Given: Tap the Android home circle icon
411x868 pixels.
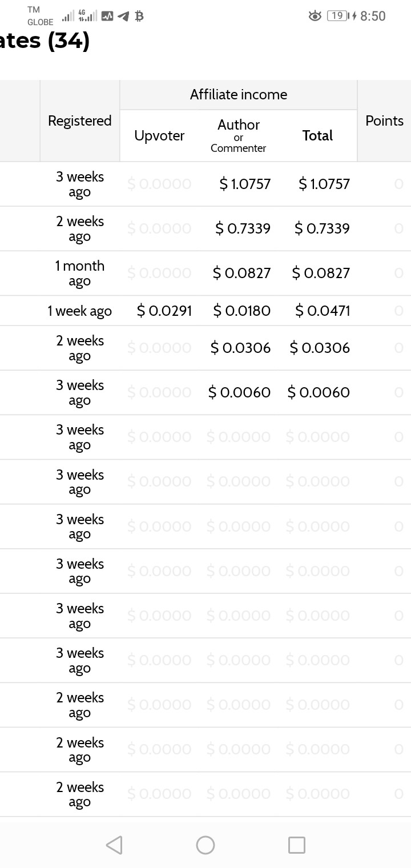Looking at the screenshot, I should coord(205,845).
